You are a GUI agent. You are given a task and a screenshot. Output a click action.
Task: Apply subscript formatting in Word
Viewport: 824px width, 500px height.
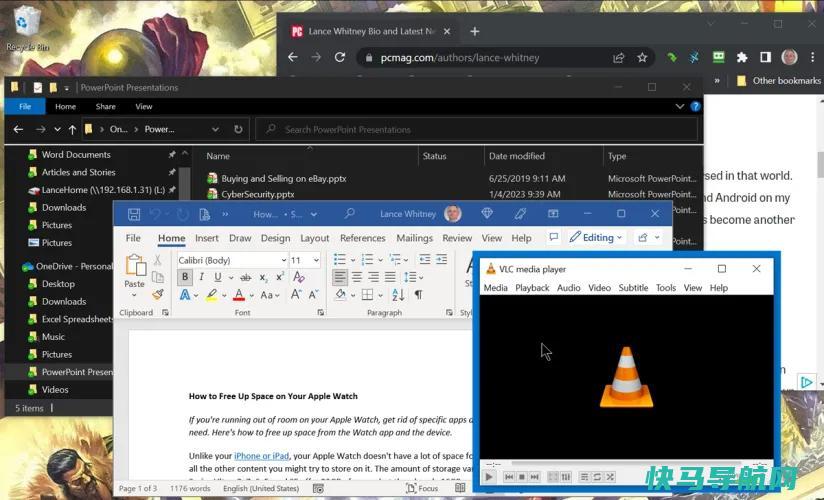click(x=263, y=277)
